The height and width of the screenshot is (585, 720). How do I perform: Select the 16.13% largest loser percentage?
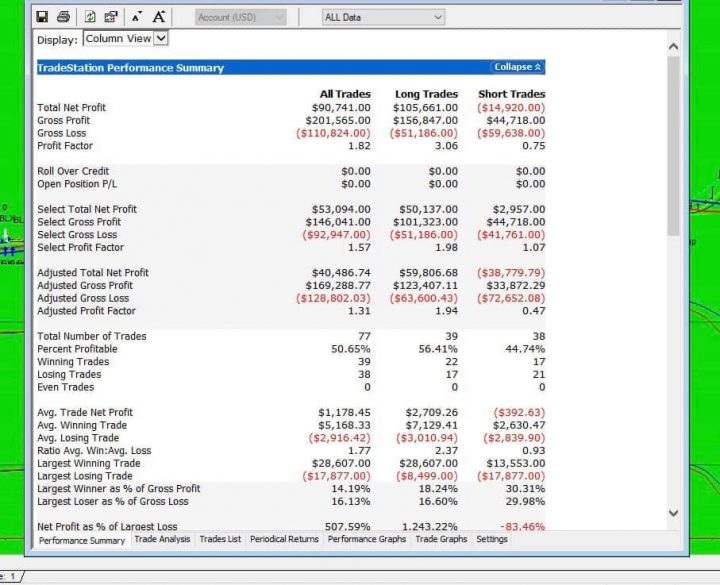tap(351, 501)
